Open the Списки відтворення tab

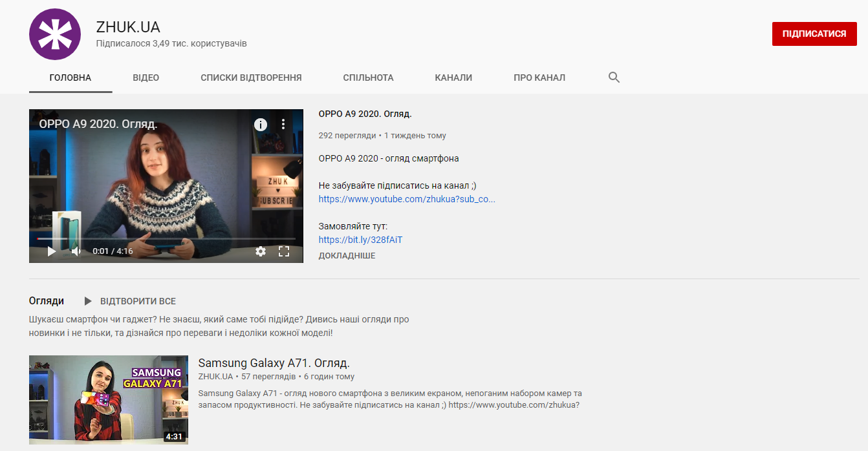(251, 78)
